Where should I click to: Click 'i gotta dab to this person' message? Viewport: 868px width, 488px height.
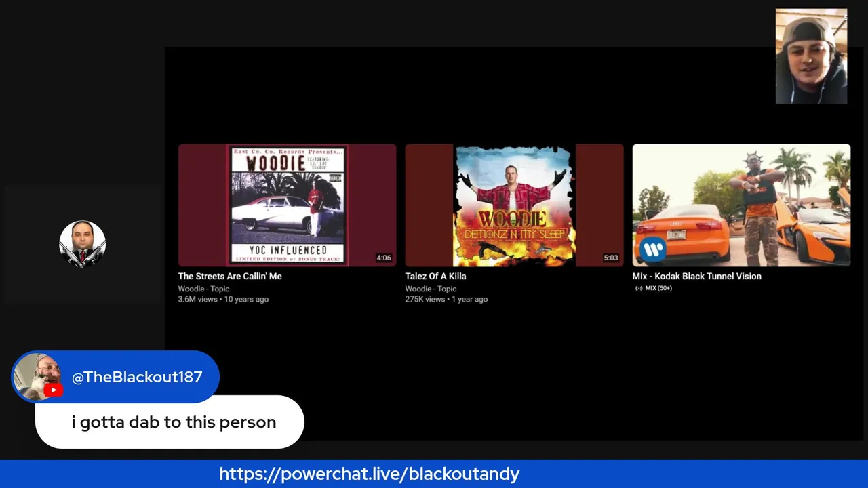pyautogui.click(x=174, y=422)
